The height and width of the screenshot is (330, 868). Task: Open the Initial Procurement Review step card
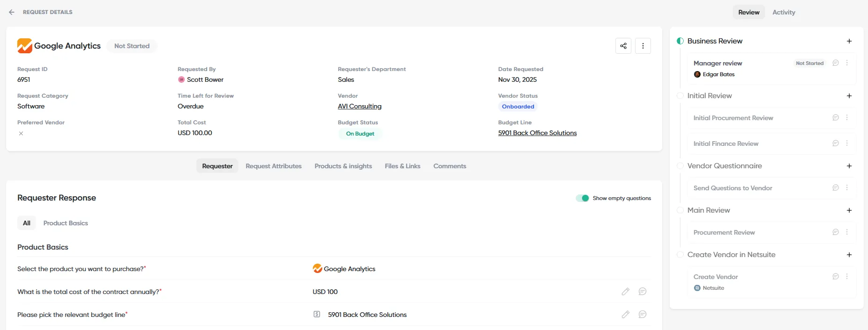771,118
